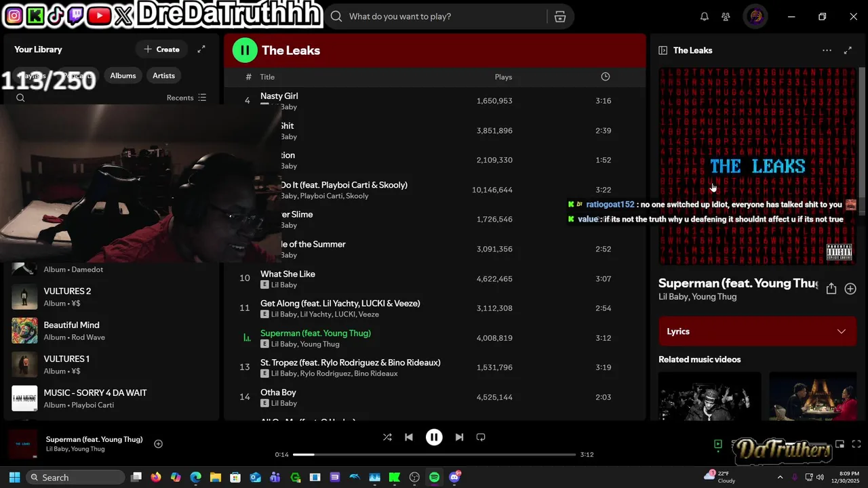
Task: Share Superman from the Now Playing panel
Action: tap(831, 289)
